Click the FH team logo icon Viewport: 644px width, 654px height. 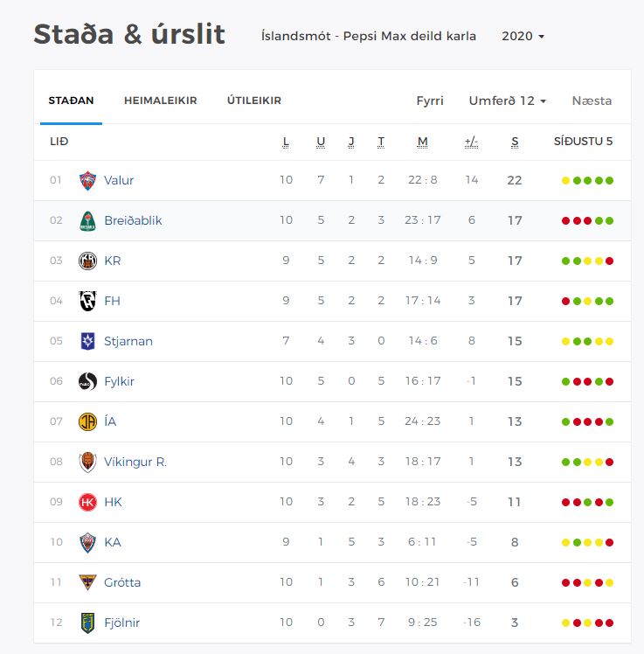pos(87,301)
